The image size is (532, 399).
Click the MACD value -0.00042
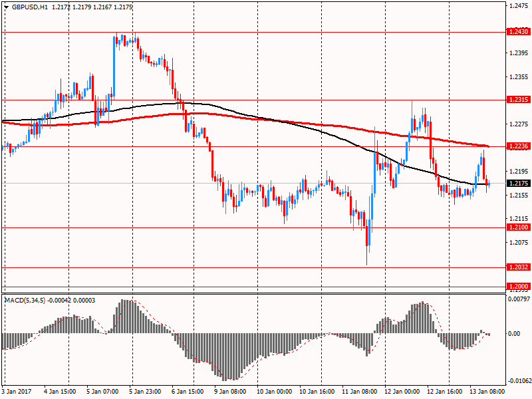click(x=59, y=301)
